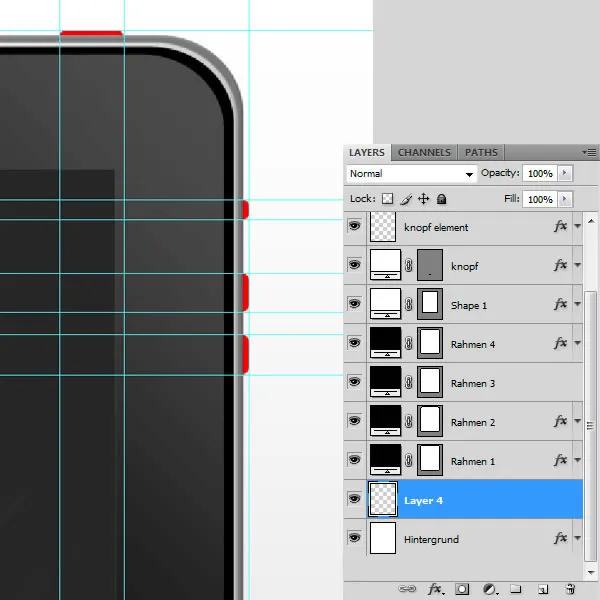Click Link layers icon in panel footer
Screen dimensions: 600x600
pos(407,589)
